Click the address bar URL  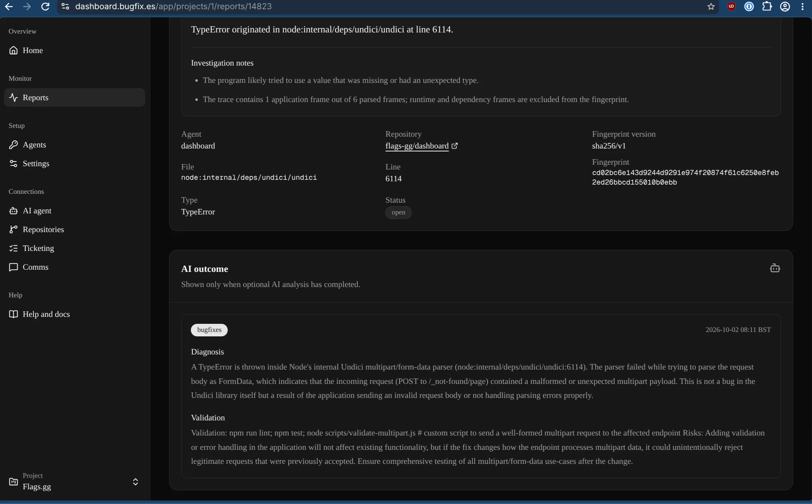[173, 6]
